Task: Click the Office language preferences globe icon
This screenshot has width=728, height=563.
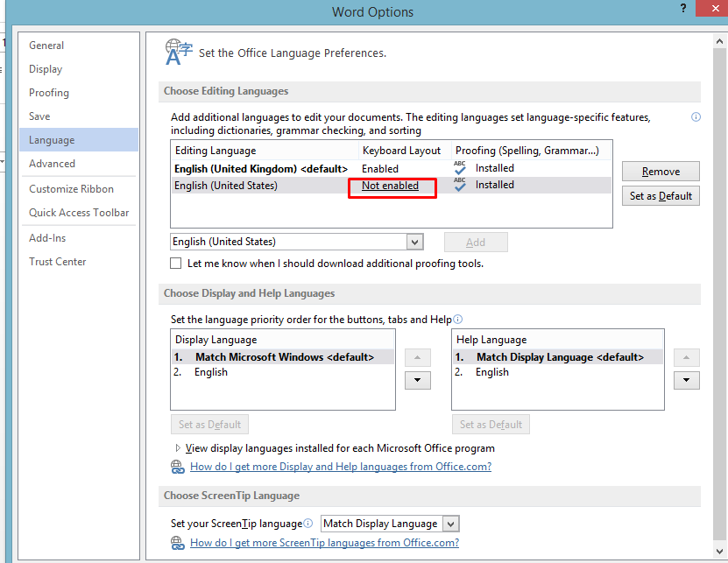Action: click(179, 52)
